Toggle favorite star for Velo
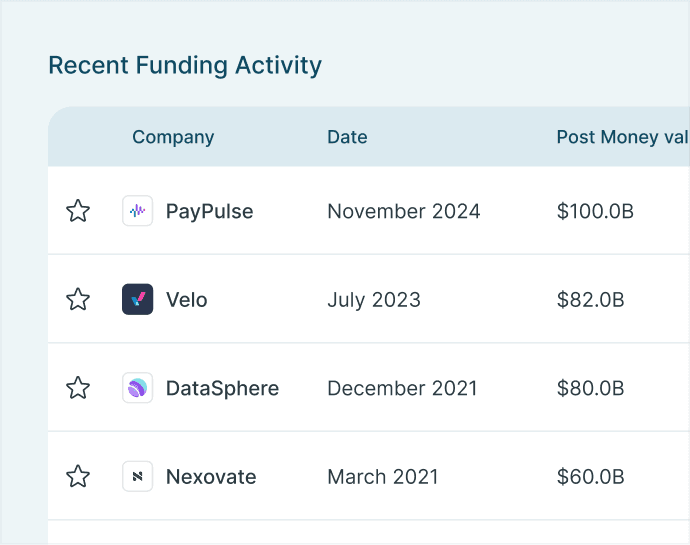The width and height of the screenshot is (690, 545). [78, 299]
